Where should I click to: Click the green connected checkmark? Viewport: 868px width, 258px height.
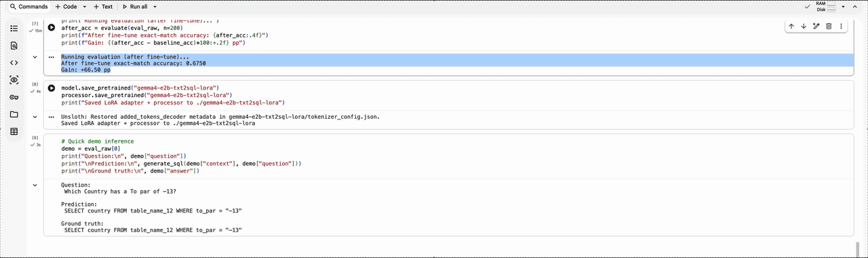tap(807, 7)
